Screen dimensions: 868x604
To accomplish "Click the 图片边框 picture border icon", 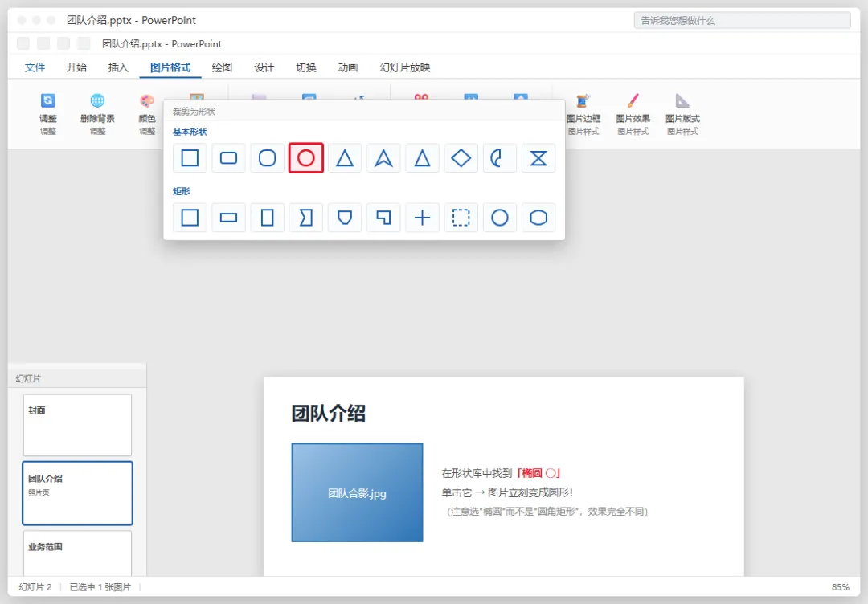I will 583,100.
